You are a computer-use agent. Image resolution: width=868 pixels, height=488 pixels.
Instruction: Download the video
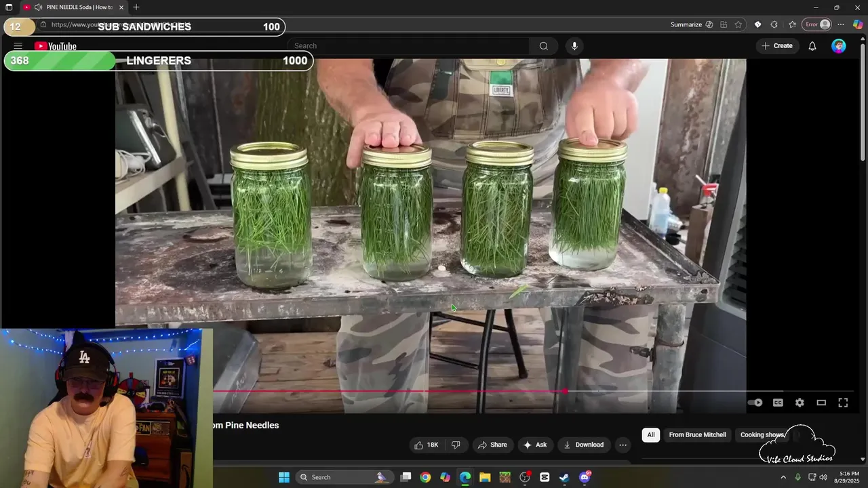(x=583, y=445)
